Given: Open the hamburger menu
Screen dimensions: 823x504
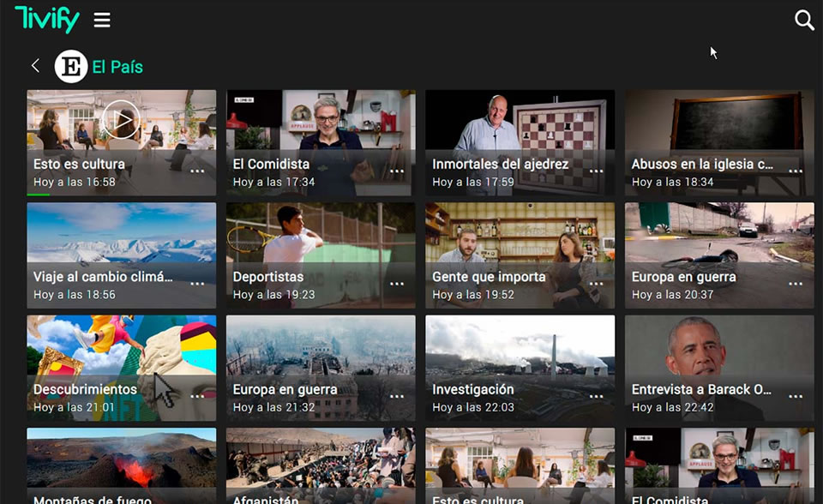Looking at the screenshot, I should pos(102,20).
